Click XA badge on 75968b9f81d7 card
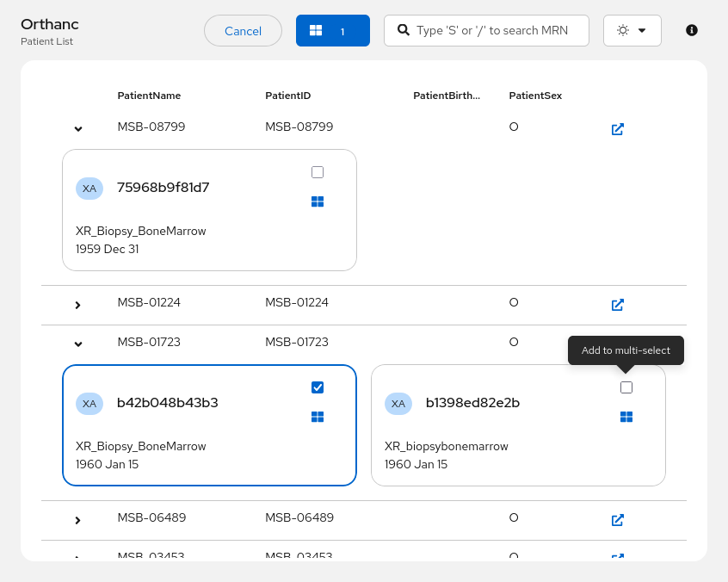 (89, 189)
